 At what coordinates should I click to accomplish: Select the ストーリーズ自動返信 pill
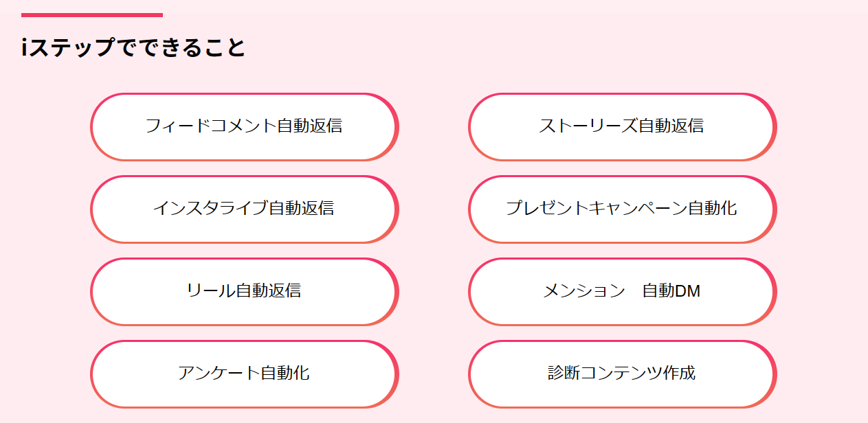click(x=622, y=127)
